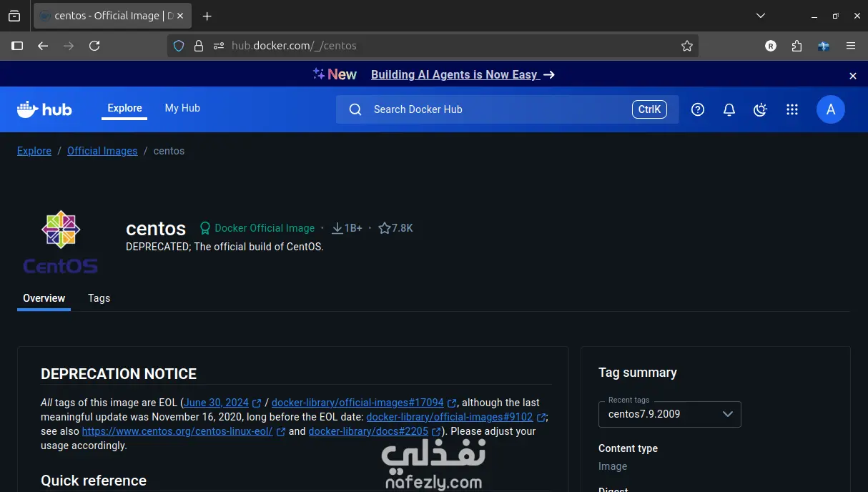Click the site security padlock icon
Screen dimensions: 868x492
pyautogui.click(x=199, y=46)
